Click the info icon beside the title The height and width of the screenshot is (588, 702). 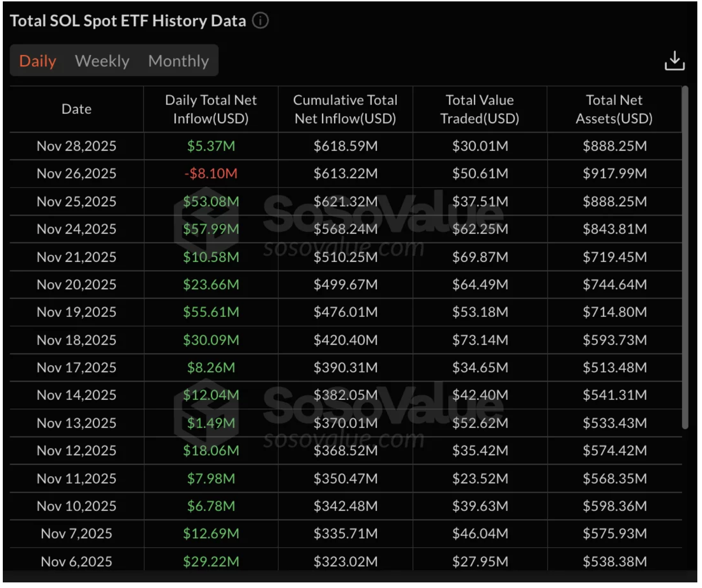pyautogui.click(x=260, y=21)
